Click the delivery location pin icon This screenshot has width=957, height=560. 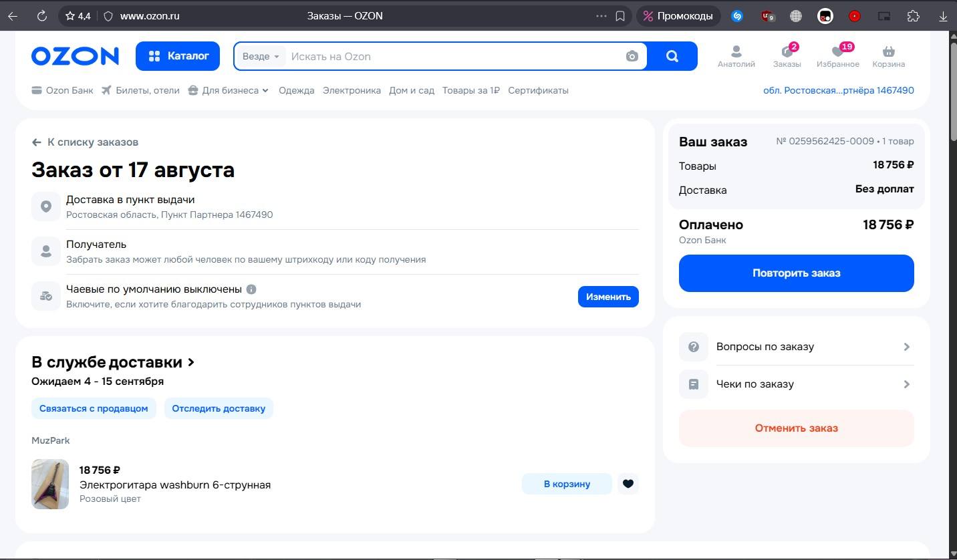coord(46,206)
